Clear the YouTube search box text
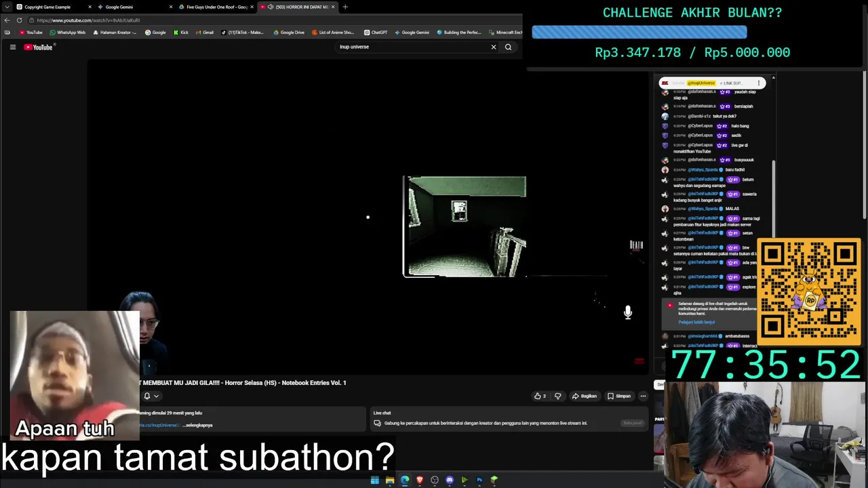This screenshot has height=488, width=868. coord(494,47)
